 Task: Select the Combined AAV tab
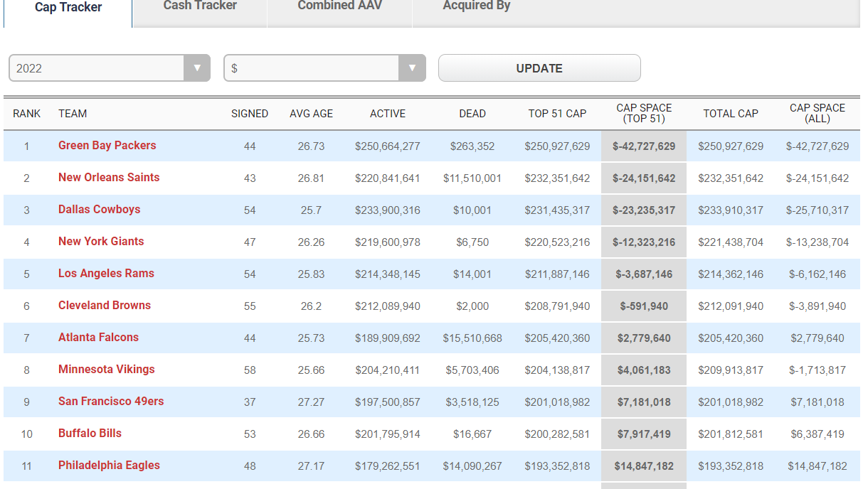point(339,6)
